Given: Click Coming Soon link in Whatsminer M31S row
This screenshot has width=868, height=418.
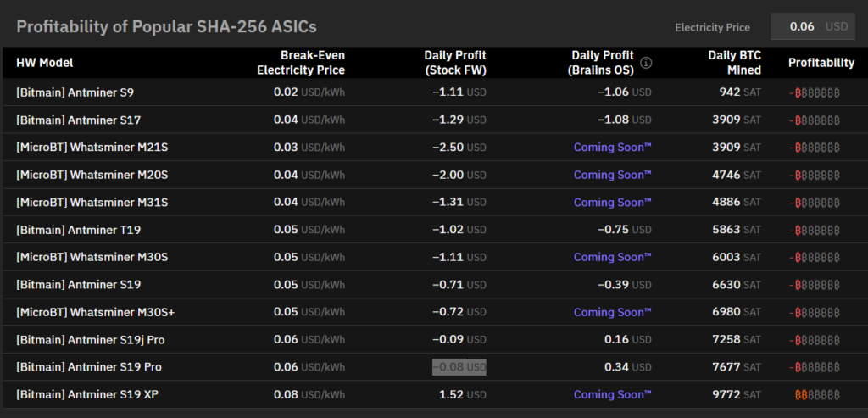Looking at the screenshot, I should click(x=613, y=203).
